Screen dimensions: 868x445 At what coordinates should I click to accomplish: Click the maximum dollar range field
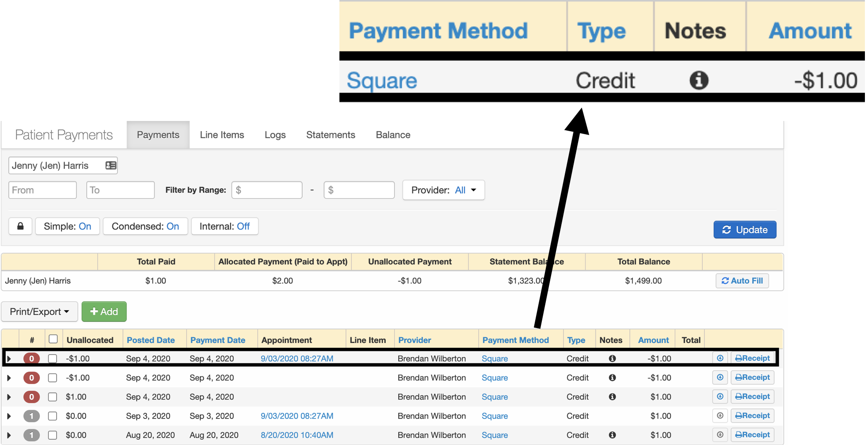point(359,190)
